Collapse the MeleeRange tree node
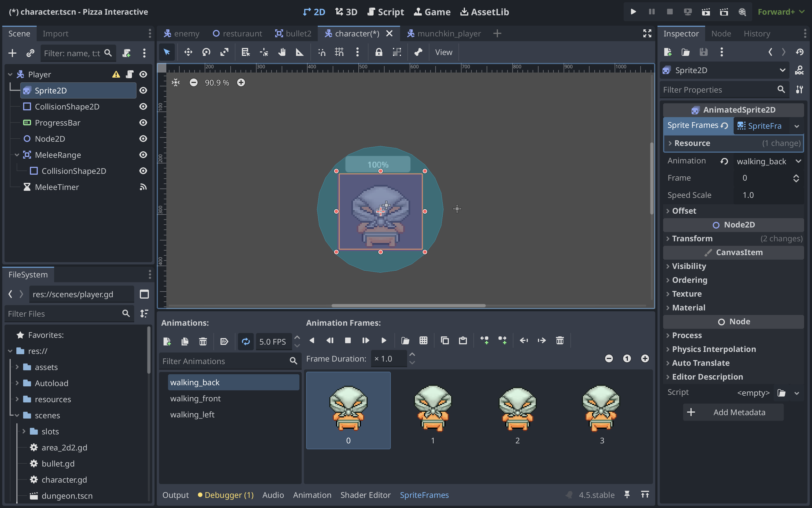Image resolution: width=812 pixels, height=508 pixels. (17, 155)
